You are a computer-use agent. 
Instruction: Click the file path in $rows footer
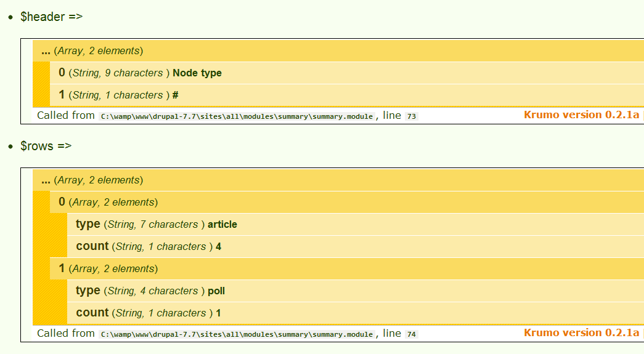tap(237, 334)
